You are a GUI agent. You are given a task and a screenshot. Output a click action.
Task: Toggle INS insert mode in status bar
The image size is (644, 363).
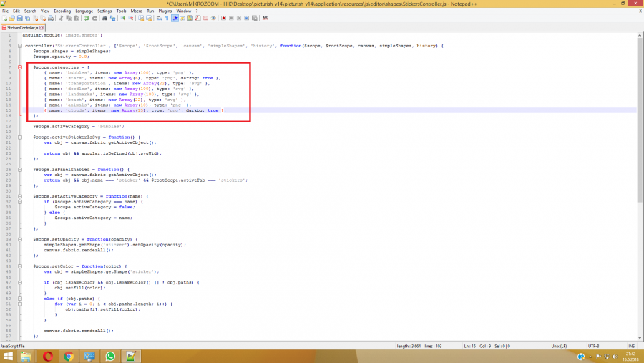click(x=631, y=347)
